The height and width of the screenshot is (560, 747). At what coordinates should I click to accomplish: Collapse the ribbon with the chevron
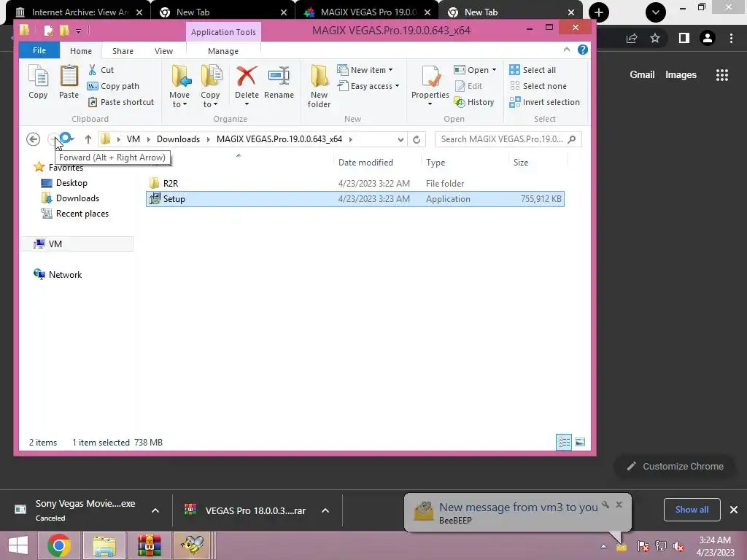pyautogui.click(x=566, y=50)
